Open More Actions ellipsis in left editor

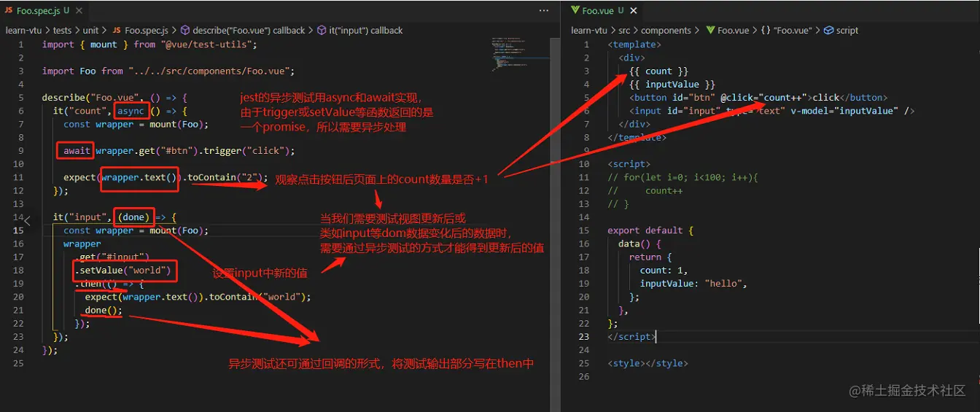pyautogui.click(x=544, y=10)
